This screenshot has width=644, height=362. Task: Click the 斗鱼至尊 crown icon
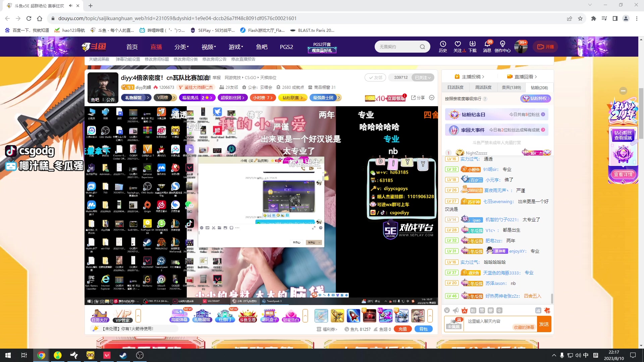click(248, 316)
